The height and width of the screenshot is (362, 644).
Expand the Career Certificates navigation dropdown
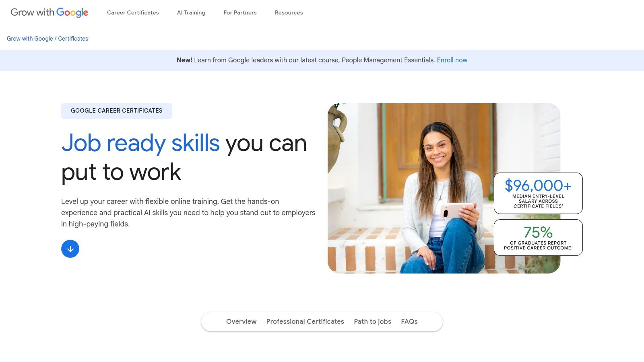coord(133,12)
